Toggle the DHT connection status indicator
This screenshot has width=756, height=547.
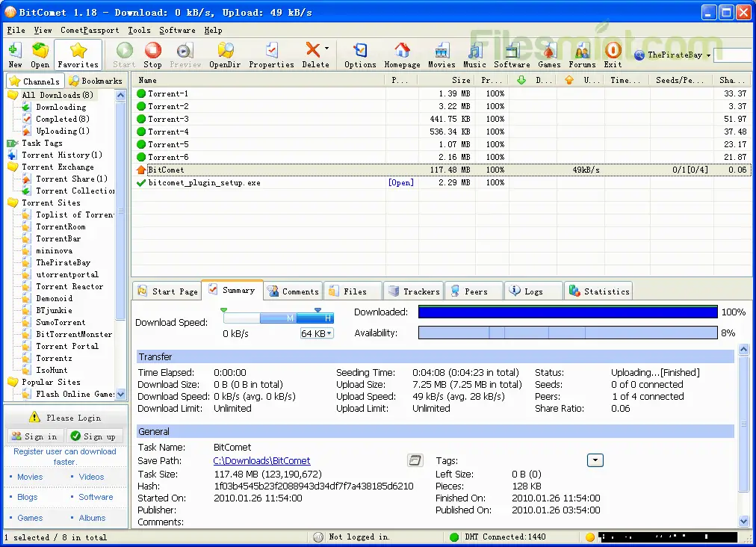454,537
